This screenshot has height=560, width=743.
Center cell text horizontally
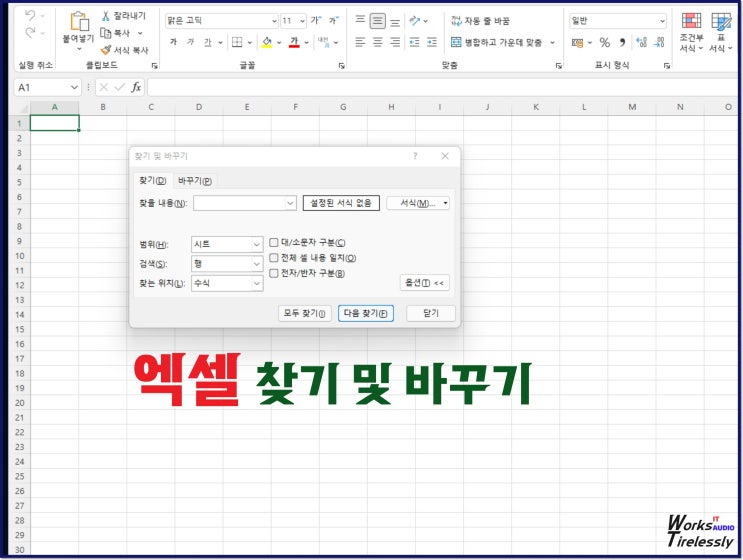(x=378, y=43)
